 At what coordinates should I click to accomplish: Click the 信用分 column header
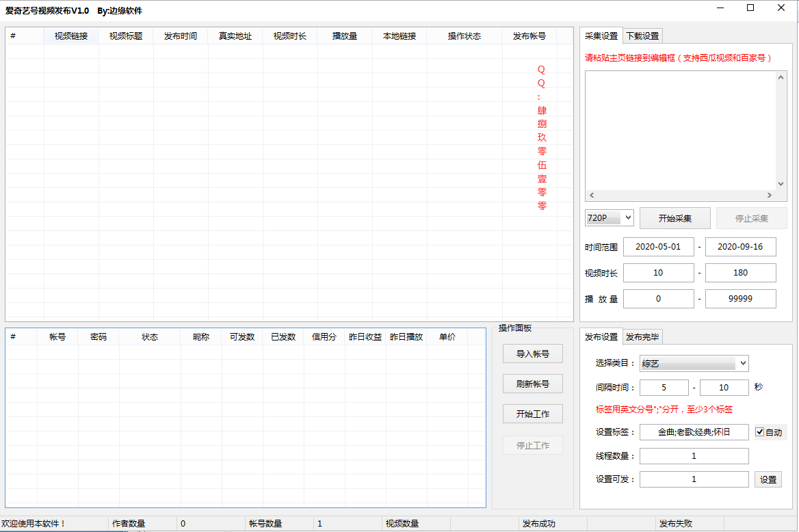click(324, 337)
